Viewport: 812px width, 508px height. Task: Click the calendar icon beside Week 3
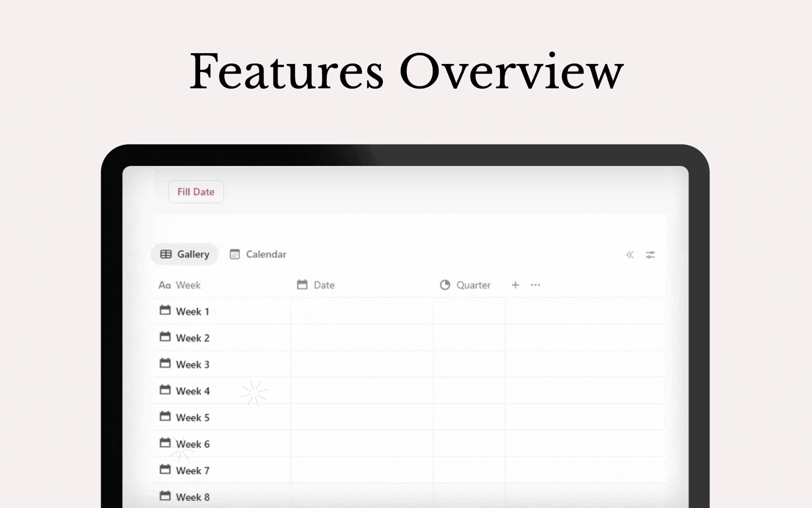click(x=165, y=364)
